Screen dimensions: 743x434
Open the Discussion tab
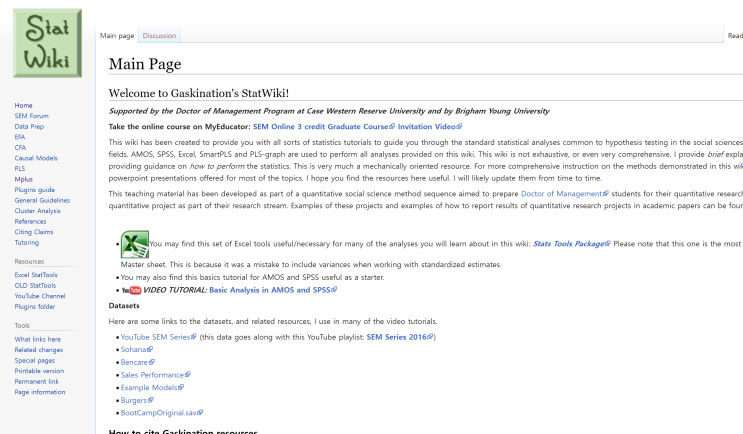coord(159,36)
